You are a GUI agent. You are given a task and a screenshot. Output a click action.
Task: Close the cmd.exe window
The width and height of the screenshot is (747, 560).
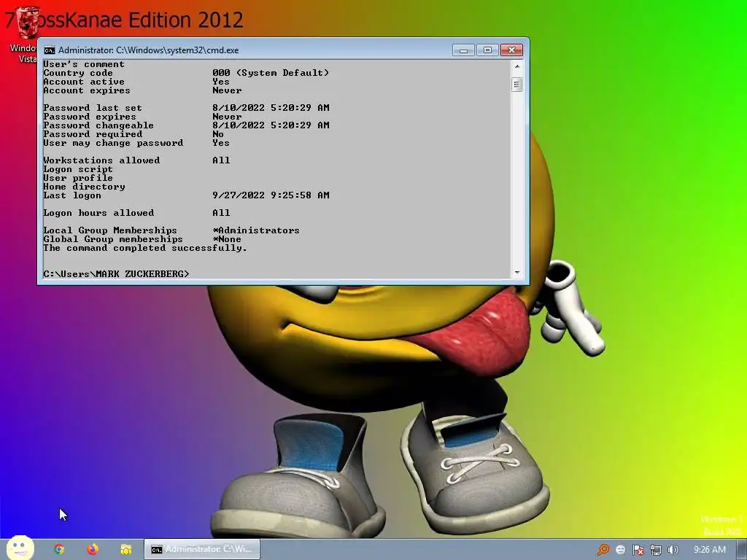point(511,50)
